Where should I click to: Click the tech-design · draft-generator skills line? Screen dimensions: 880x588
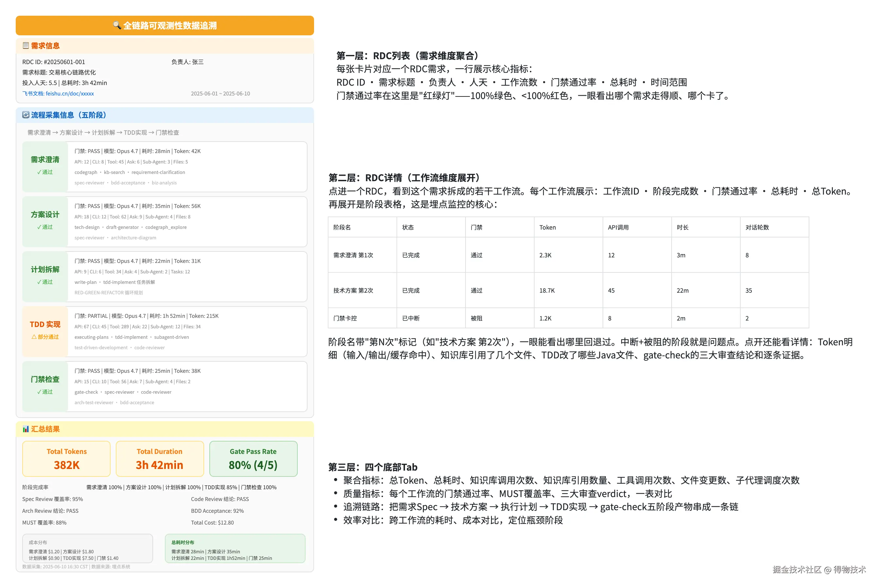tap(131, 227)
